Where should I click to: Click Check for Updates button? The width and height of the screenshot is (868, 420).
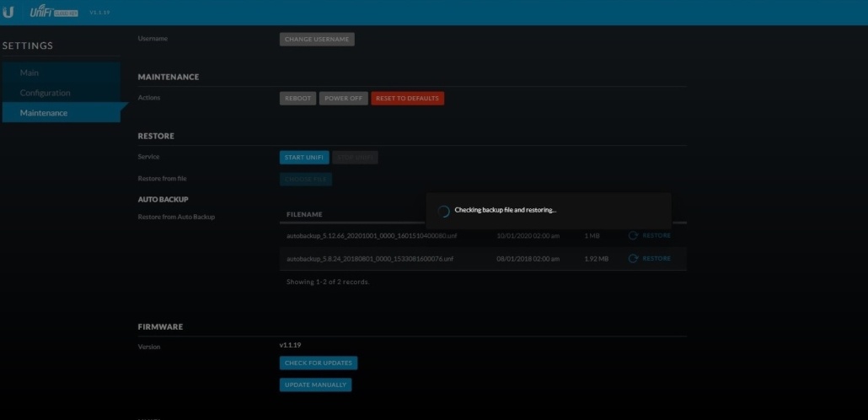point(319,363)
